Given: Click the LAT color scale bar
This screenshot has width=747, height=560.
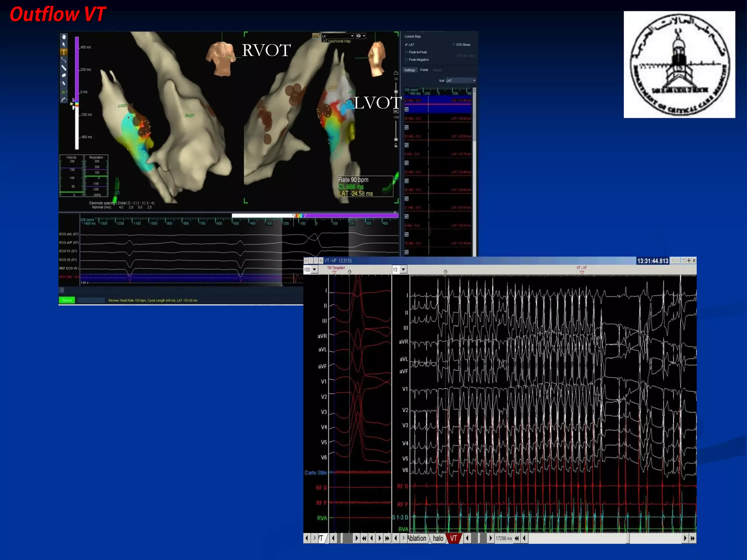Looking at the screenshot, I should point(77,93).
